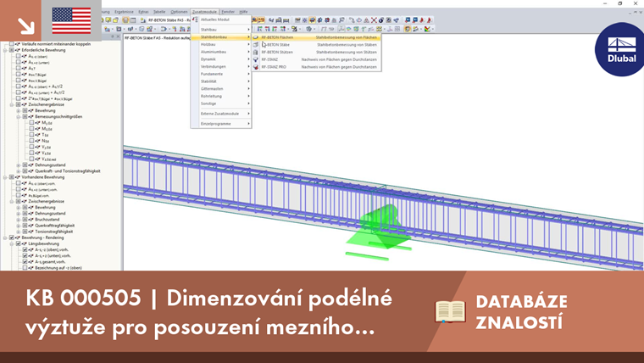Click the RF-BETON Flächen module icon

(256, 37)
